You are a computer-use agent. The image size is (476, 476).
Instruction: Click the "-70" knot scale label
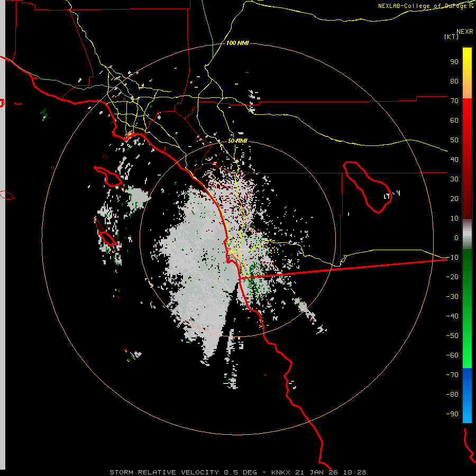click(452, 374)
